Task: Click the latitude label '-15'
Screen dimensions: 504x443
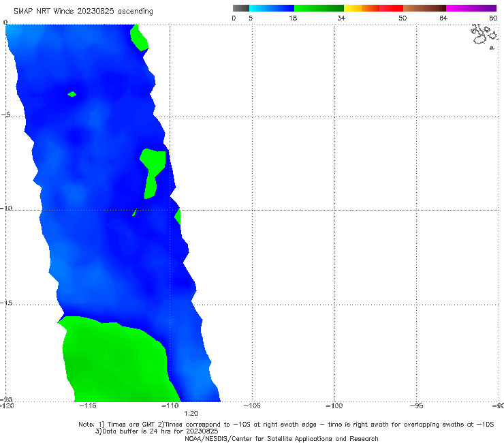Action: coord(6,303)
